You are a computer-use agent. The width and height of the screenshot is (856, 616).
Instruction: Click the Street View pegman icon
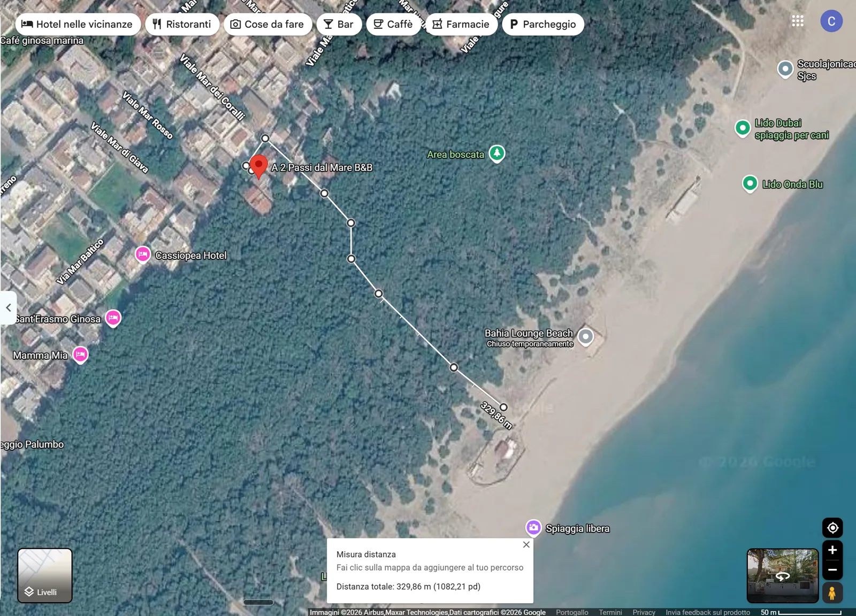(832, 592)
